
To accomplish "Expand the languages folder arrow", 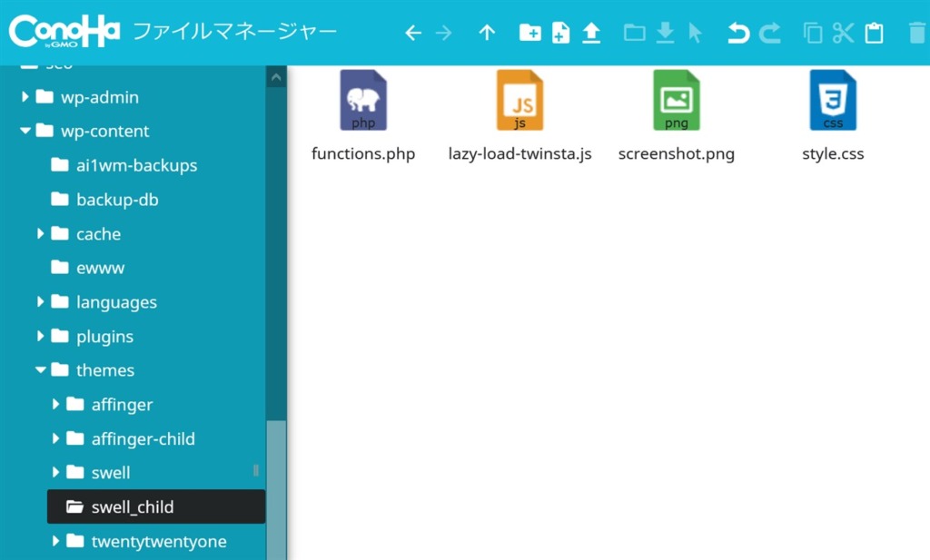I will pyautogui.click(x=40, y=301).
